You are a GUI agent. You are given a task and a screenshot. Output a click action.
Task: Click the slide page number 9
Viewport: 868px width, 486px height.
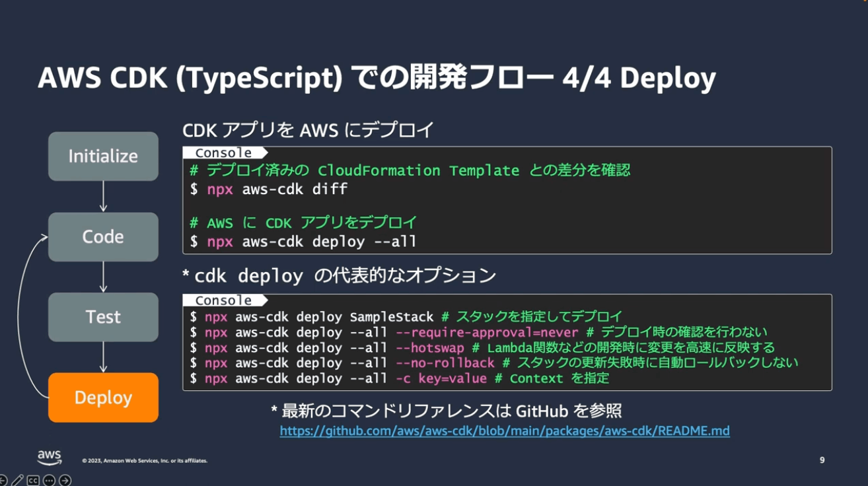pyautogui.click(x=822, y=460)
